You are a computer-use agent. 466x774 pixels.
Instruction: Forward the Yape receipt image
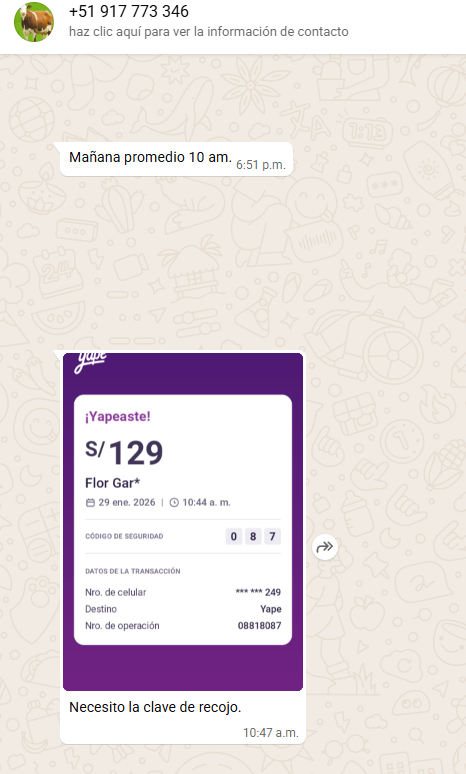coord(325,546)
